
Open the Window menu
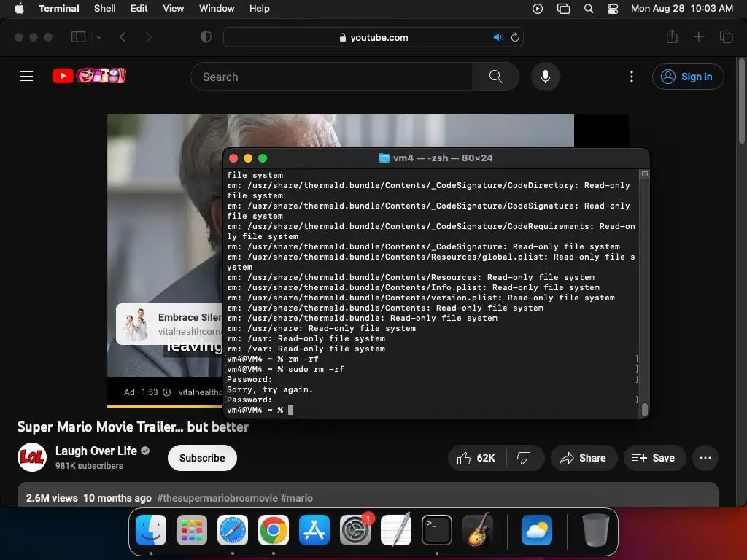click(x=216, y=8)
